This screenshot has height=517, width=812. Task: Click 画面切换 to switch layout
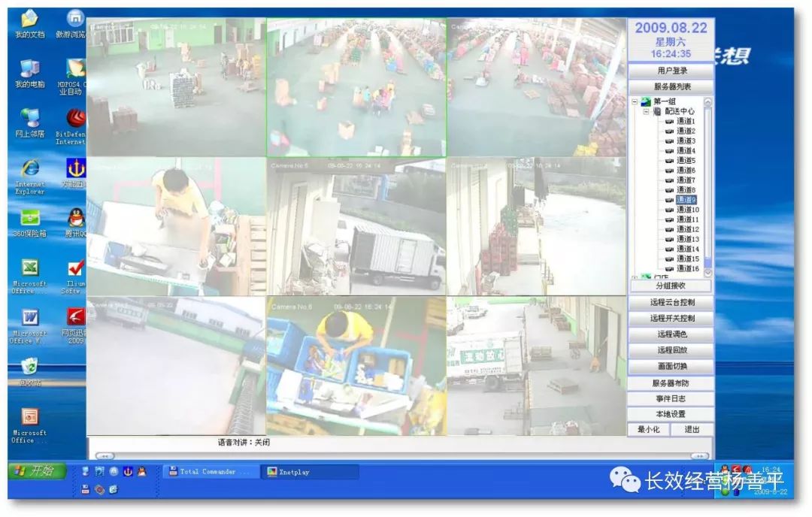coord(671,367)
